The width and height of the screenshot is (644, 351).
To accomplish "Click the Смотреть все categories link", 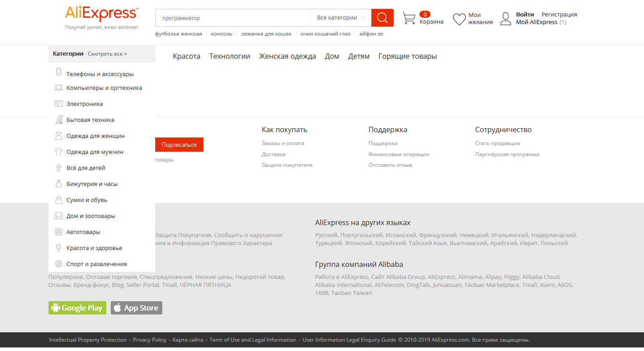I will (107, 54).
